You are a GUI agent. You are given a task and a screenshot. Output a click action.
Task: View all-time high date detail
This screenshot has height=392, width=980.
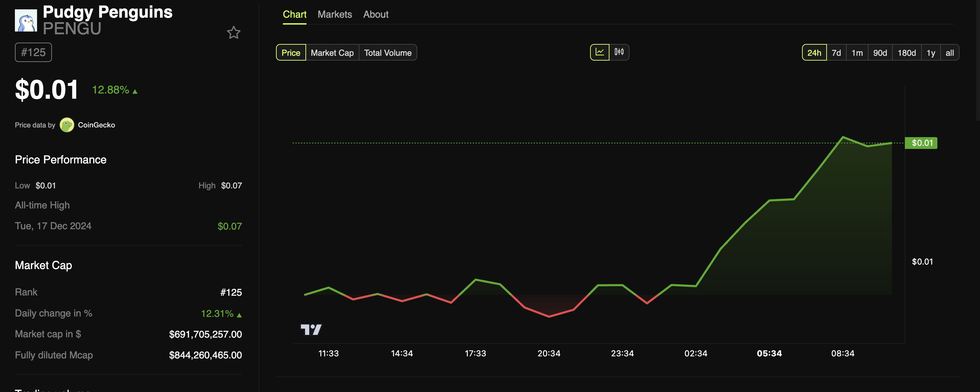click(x=53, y=225)
